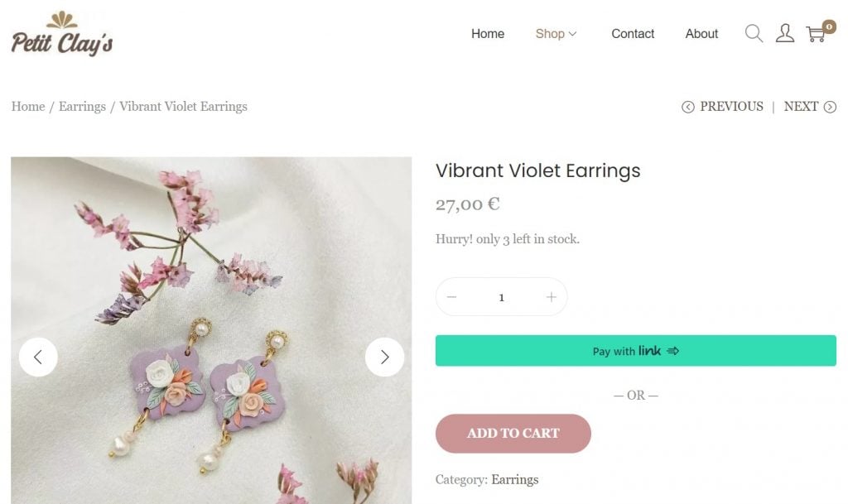
Task: Increase quantity with the plus stepper
Action: pos(550,296)
